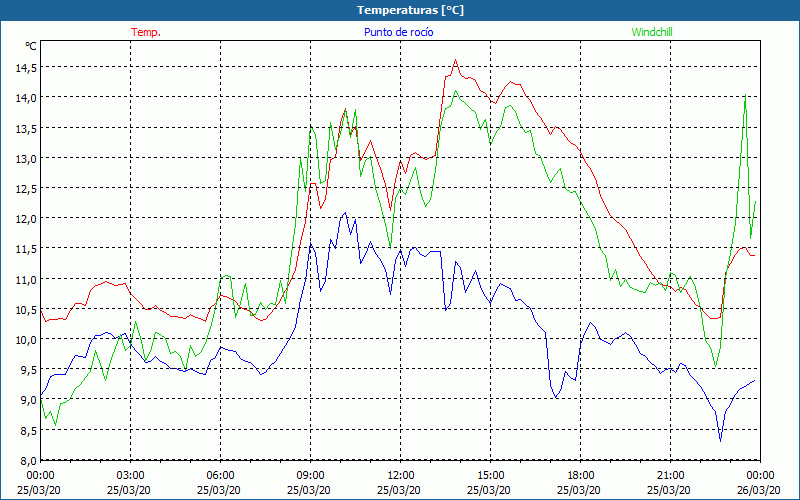The image size is (800, 500).
Task: Click the Temp. legend label
Action: click(146, 32)
